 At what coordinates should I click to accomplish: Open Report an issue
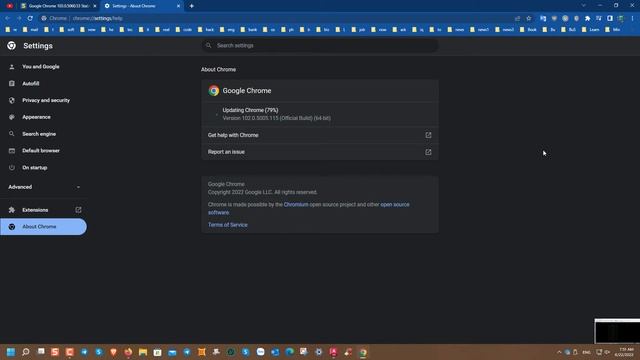tap(320, 152)
